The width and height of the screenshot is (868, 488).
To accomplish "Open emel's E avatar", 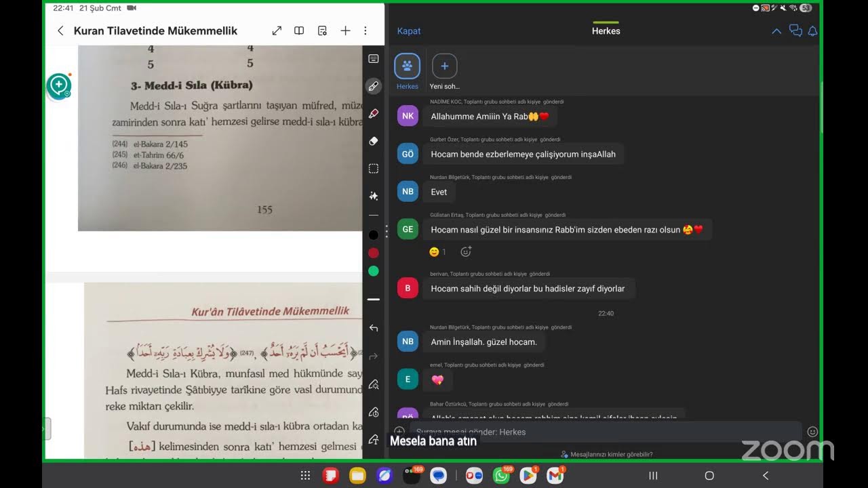I will click(408, 379).
